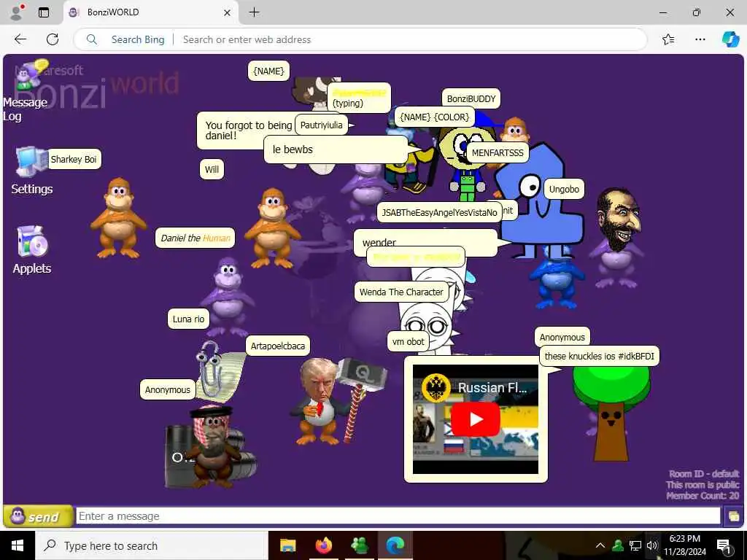Open a new browser tab

[x=255, y=12]
